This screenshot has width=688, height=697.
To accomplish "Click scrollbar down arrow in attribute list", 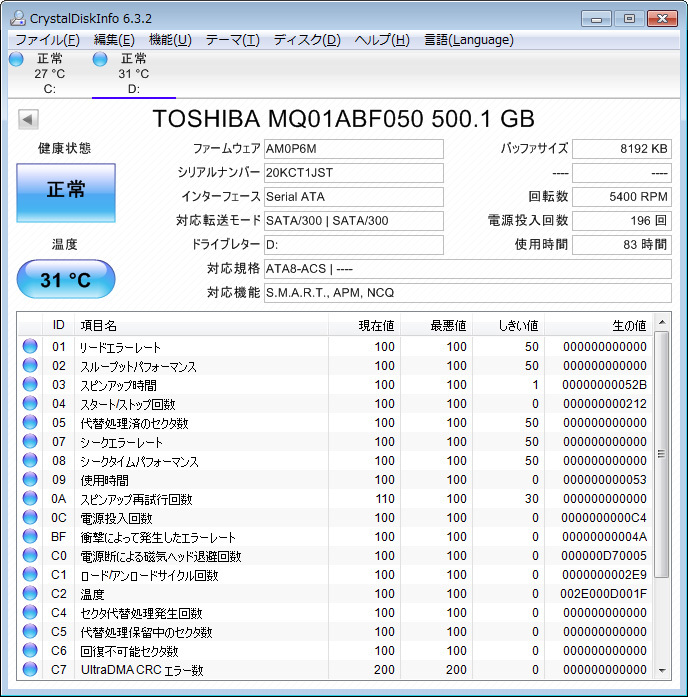I will tap(662, 670).
